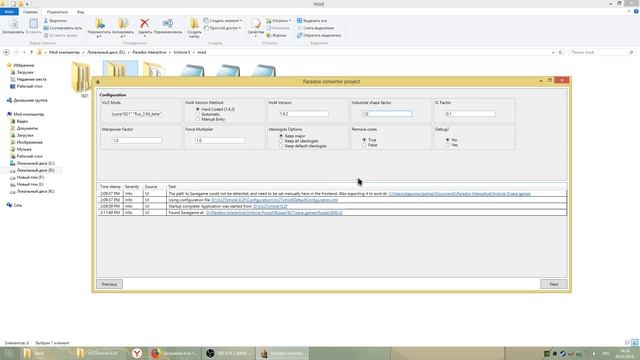640x360 pixels.
Task: Click Журнал (history) in the ribbon
Action: pos(276,36)
